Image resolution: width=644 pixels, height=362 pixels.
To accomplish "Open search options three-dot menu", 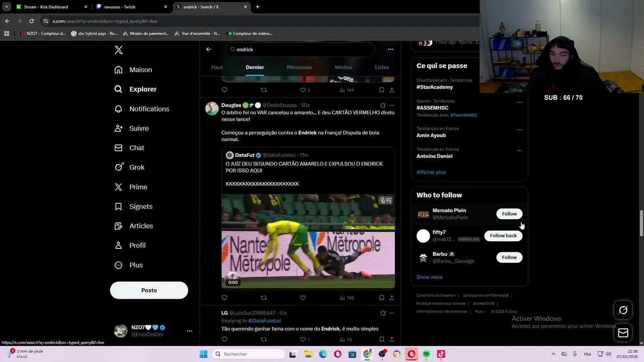I will tap(390, 49).
